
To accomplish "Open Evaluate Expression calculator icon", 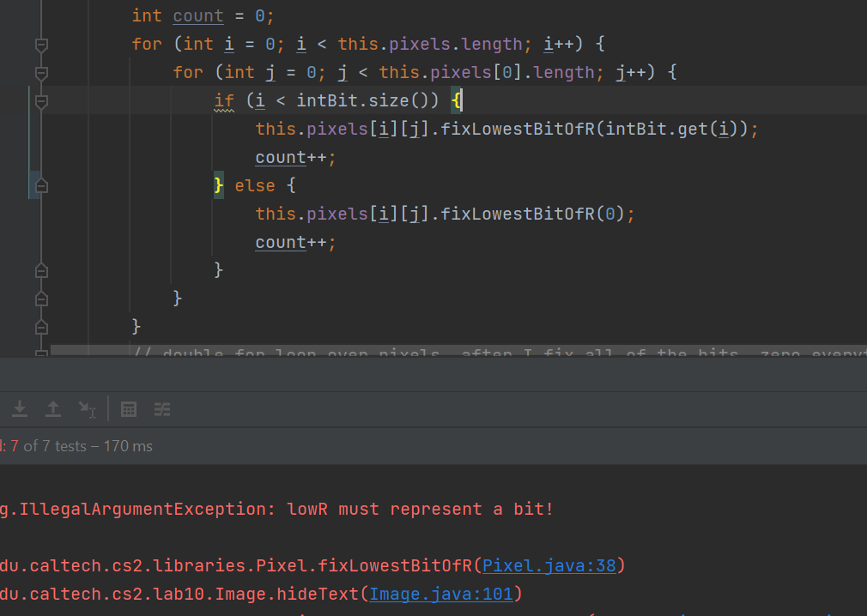I will pyautogui.click(x=129, y=409).
